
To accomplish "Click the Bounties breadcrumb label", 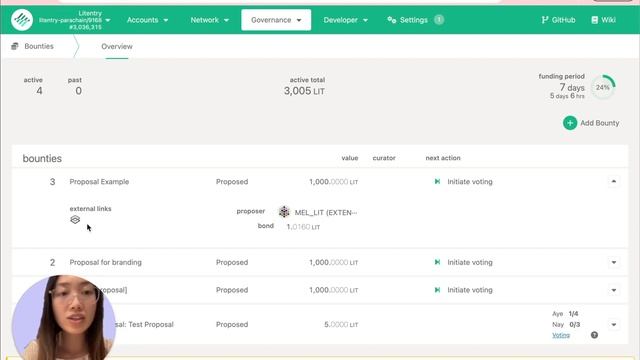I will [39, 46].
